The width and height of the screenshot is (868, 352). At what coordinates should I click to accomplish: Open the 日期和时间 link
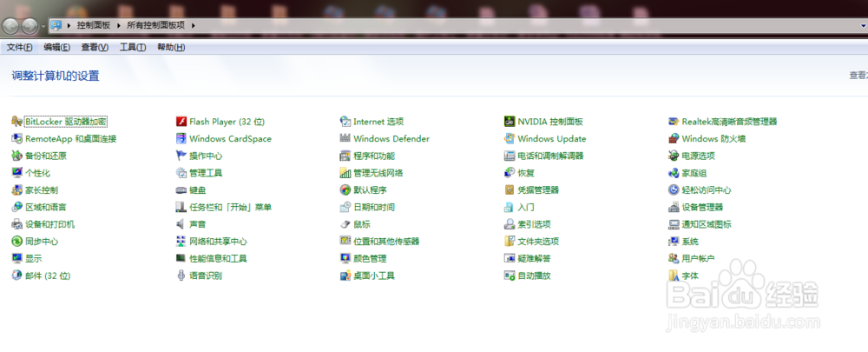(374, 208)
